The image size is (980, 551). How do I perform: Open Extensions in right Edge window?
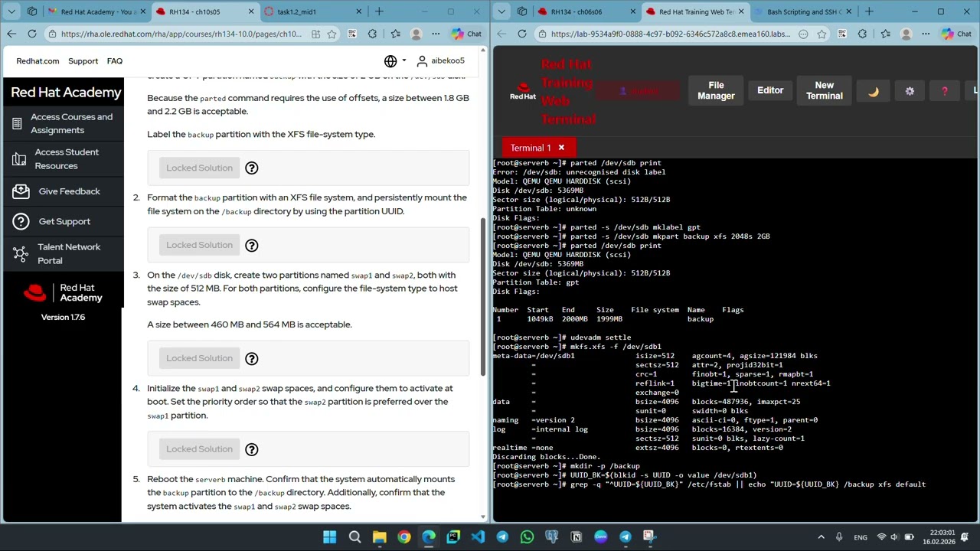862,34
